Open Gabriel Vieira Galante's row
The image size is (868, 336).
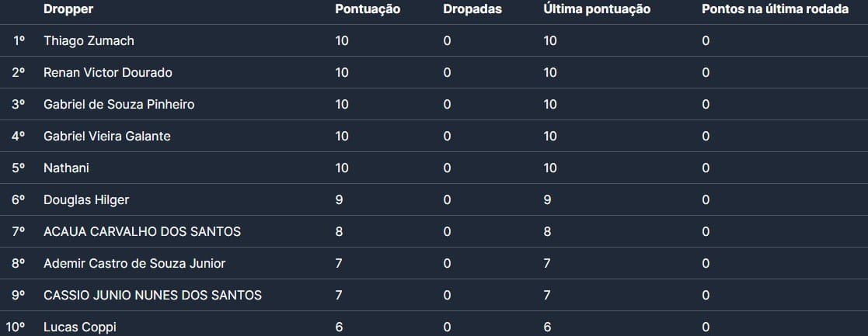pos(107,136)
